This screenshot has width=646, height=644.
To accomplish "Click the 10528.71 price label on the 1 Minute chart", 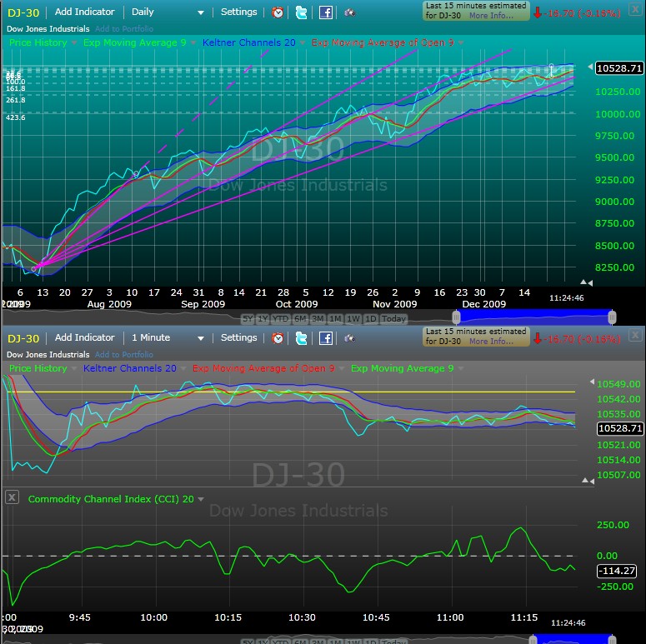I will pos(620,429).
